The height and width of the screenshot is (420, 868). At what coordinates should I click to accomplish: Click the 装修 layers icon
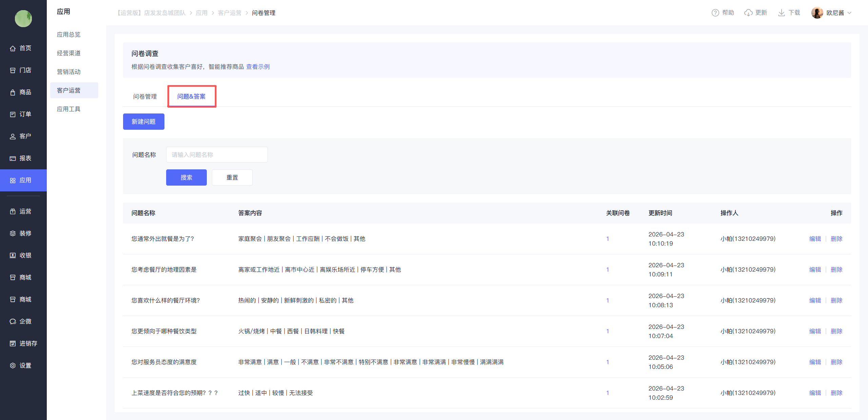coord(13,233)
